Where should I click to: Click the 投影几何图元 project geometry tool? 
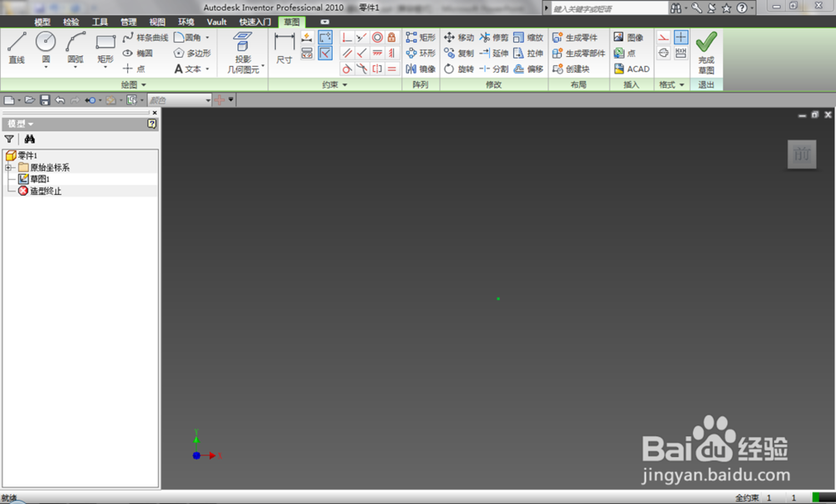243,52
